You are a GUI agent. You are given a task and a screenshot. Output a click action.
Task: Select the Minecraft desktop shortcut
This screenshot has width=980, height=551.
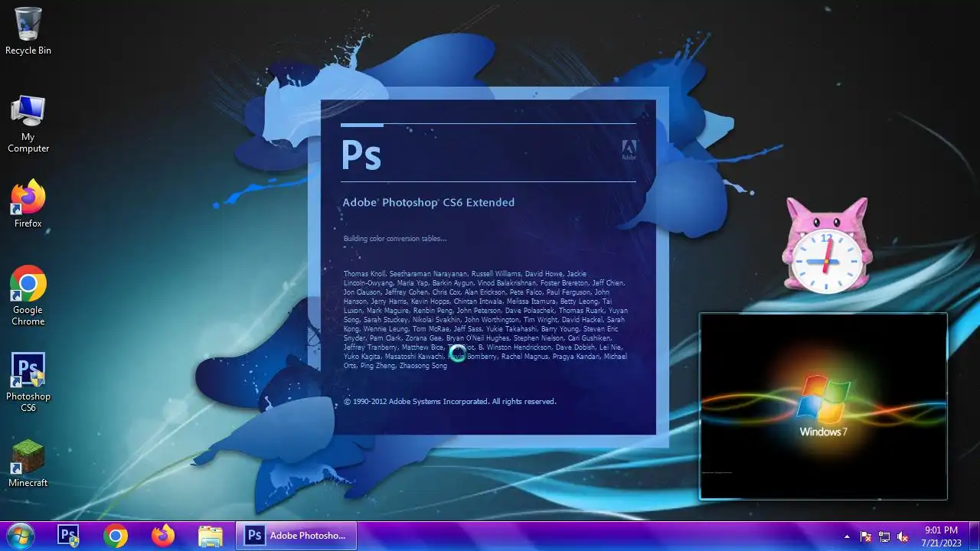(28, 464)
